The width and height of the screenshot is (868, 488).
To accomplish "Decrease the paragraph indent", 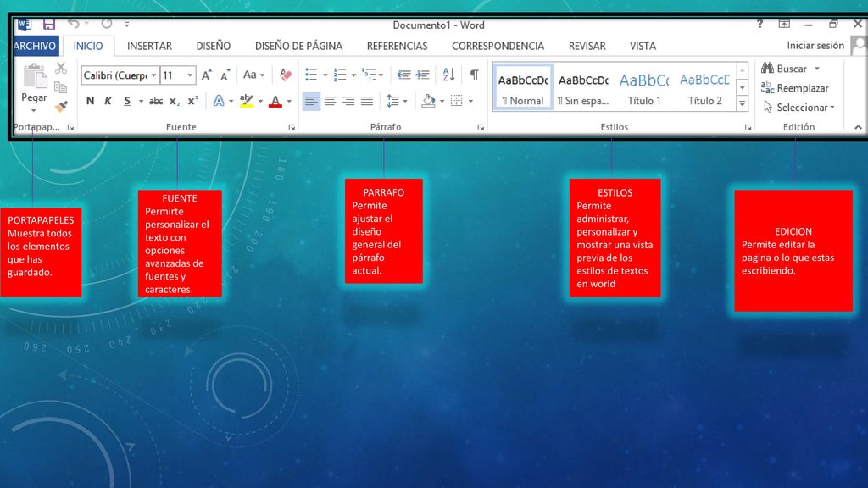I will tap(404, 75).
